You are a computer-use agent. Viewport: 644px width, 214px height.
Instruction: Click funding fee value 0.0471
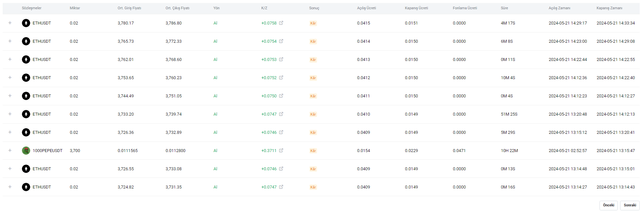coord(459,151)
